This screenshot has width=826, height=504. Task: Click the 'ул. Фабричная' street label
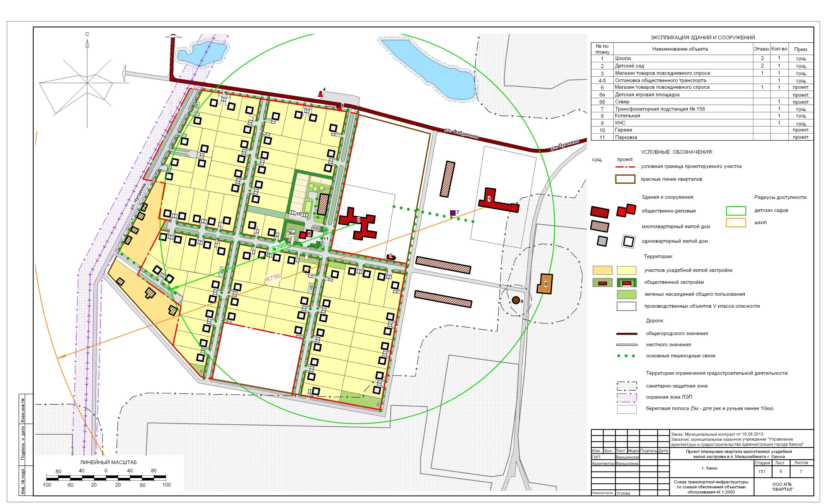(461, 133)
